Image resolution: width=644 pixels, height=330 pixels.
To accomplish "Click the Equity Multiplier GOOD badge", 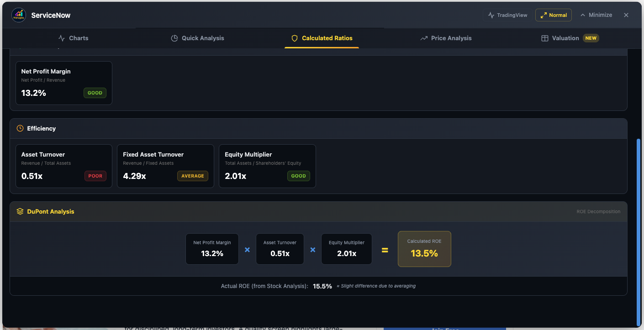I will click(x=298, y=176).
